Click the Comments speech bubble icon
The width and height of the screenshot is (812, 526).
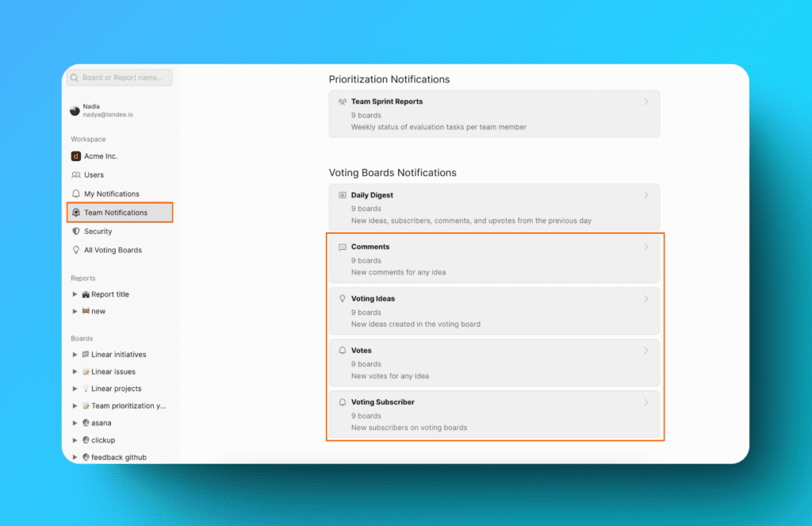pyautogui.click(x=343, y=247)
